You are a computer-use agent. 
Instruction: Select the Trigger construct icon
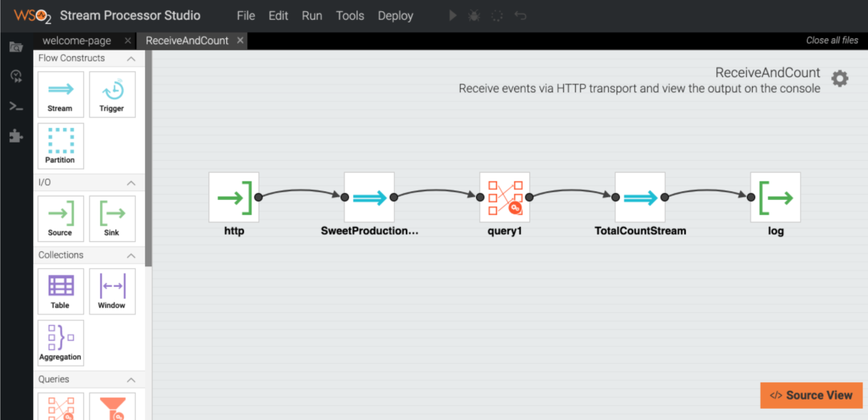[x=112, y=94]
